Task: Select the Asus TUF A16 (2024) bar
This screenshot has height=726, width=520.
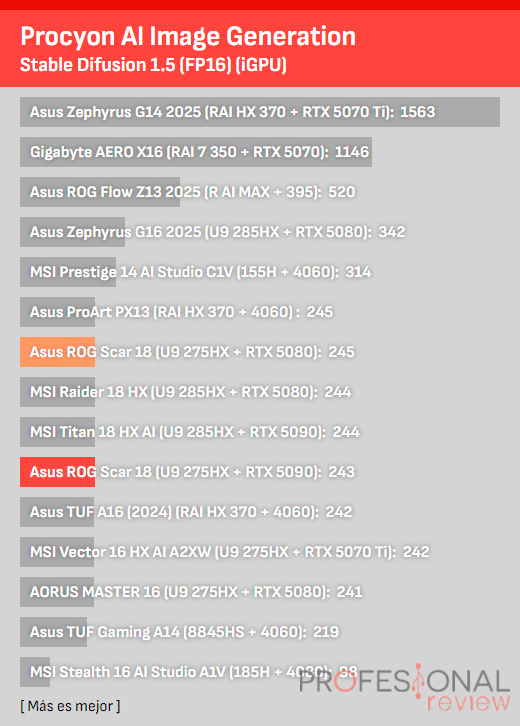Action: (x=57, y=512)
